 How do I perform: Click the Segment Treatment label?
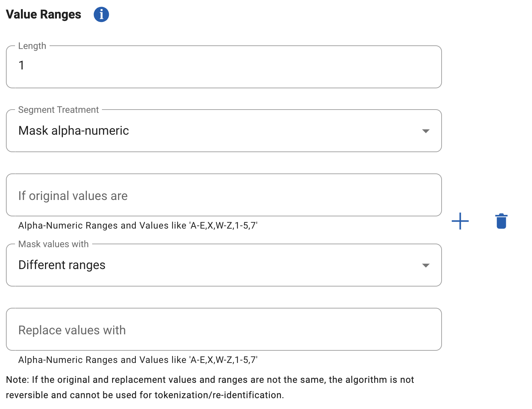(x=58, y=110)
